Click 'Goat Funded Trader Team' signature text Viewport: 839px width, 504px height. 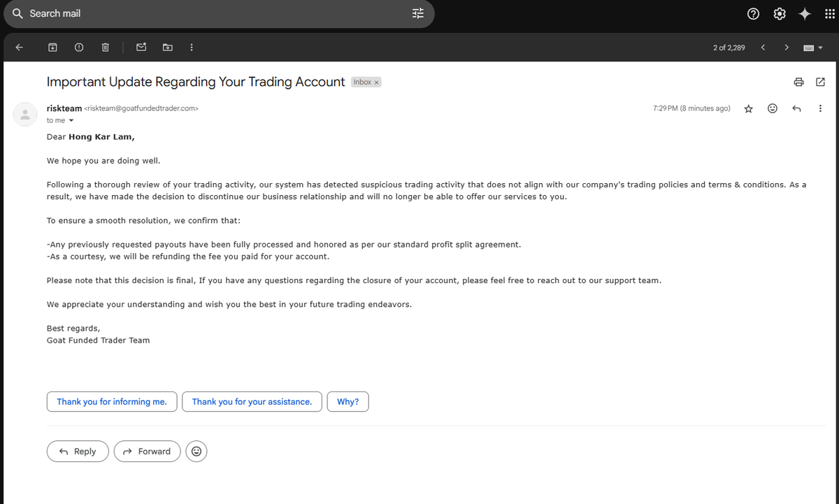coord(98,340)
